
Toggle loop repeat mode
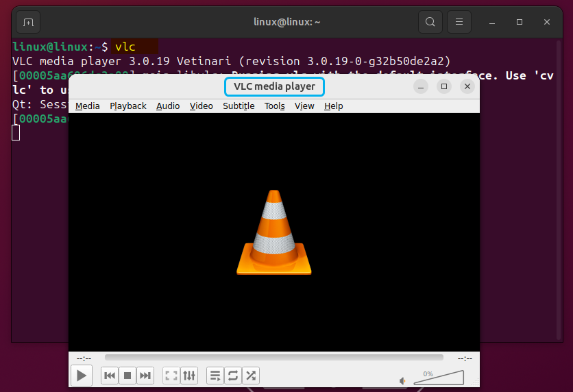pos(233,375)
